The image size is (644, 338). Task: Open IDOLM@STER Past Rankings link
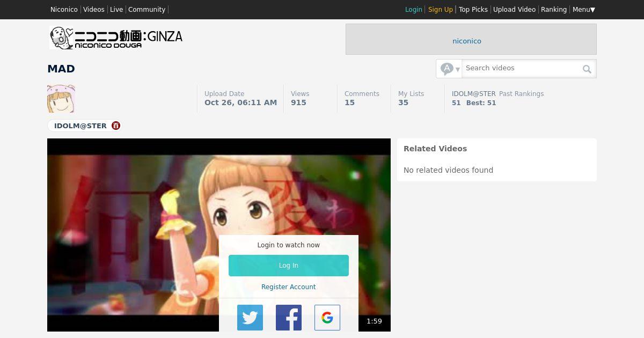point(497,93)
